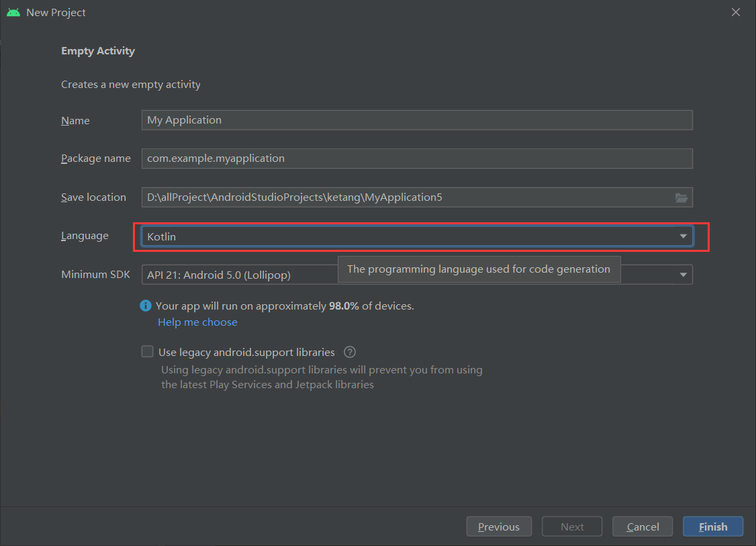Viewport: 756px width, 546px height.
Task: Enable Use legacy android.support libraries checkbox
Action: 147,352
